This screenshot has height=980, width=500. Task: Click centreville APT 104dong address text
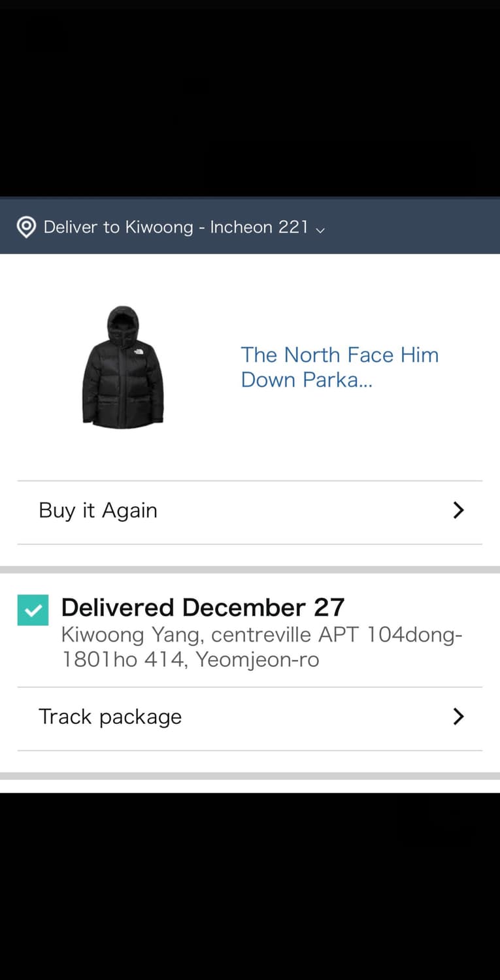(x=337, y=634)
